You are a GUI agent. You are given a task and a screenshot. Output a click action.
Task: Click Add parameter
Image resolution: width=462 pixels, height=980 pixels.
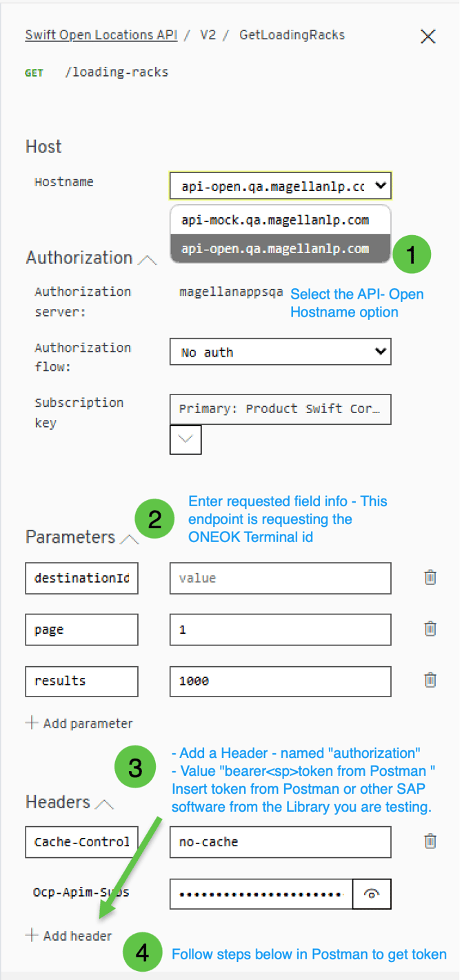tap(79, 723)
